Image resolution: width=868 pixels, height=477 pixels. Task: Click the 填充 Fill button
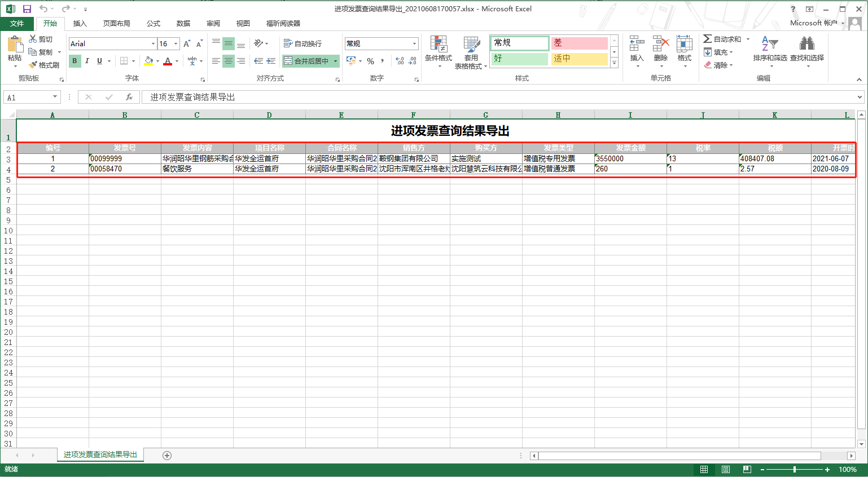718,52
